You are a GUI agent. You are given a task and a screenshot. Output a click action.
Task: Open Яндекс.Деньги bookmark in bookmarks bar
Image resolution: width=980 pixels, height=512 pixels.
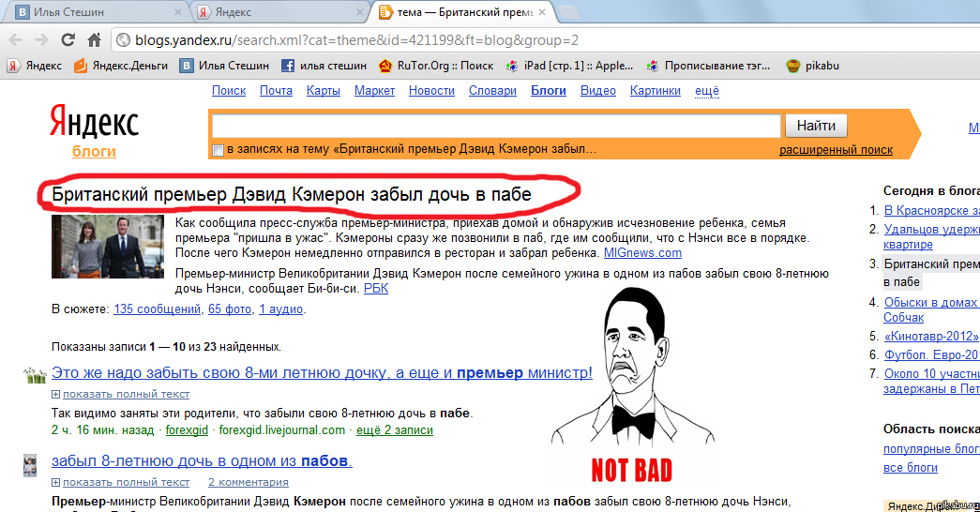(x=120, y=66)
